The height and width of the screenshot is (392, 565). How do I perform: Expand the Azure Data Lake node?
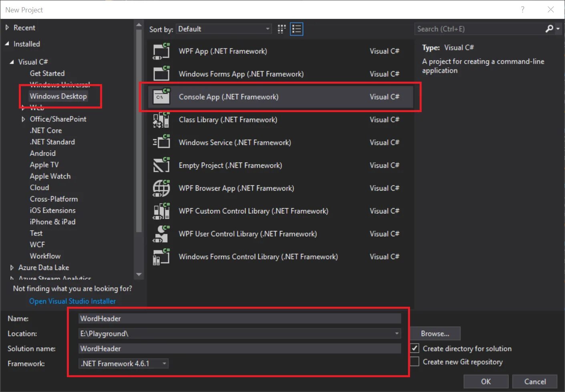point(12,267)
